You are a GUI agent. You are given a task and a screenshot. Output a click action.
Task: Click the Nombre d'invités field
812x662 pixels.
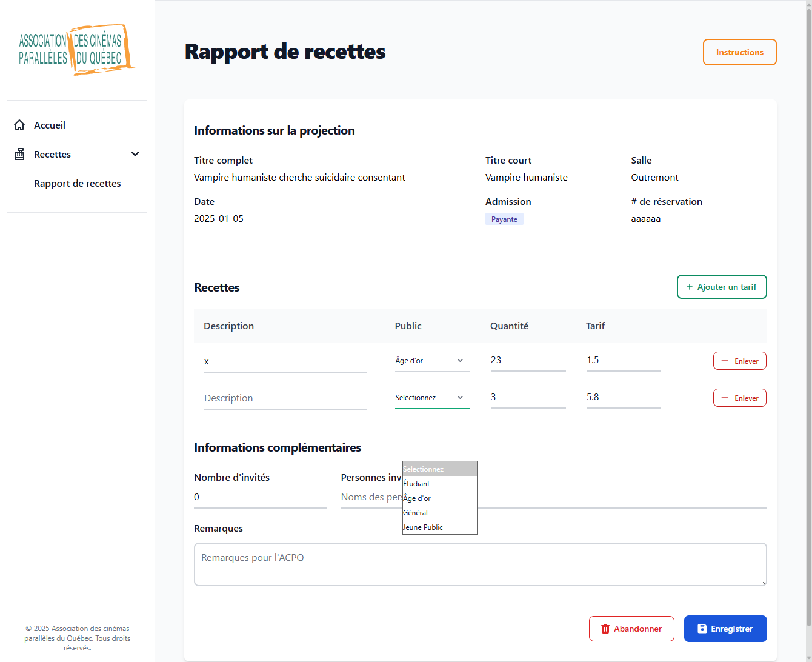pos(260,497)
